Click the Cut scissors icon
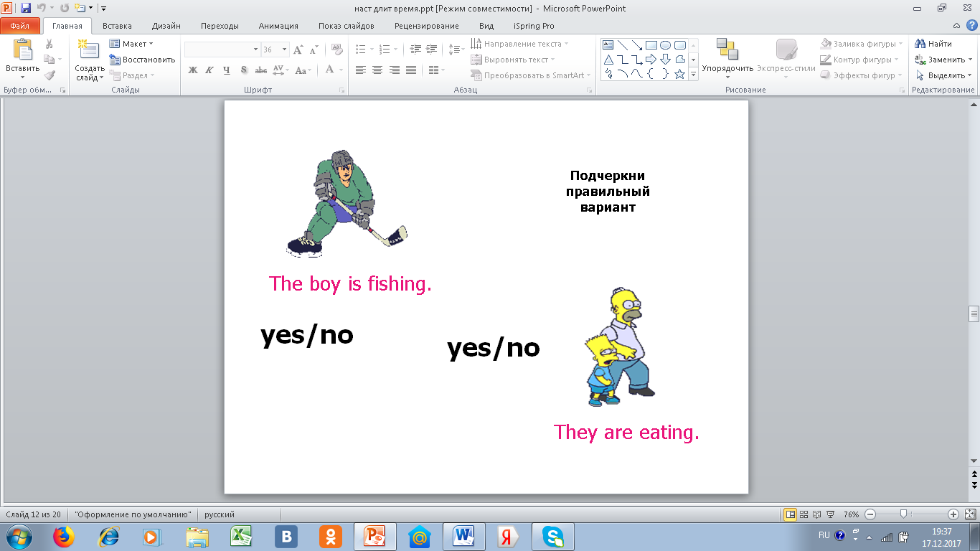Image resolution: width=980 pixels, height=551 pixels. coord(50,44)
